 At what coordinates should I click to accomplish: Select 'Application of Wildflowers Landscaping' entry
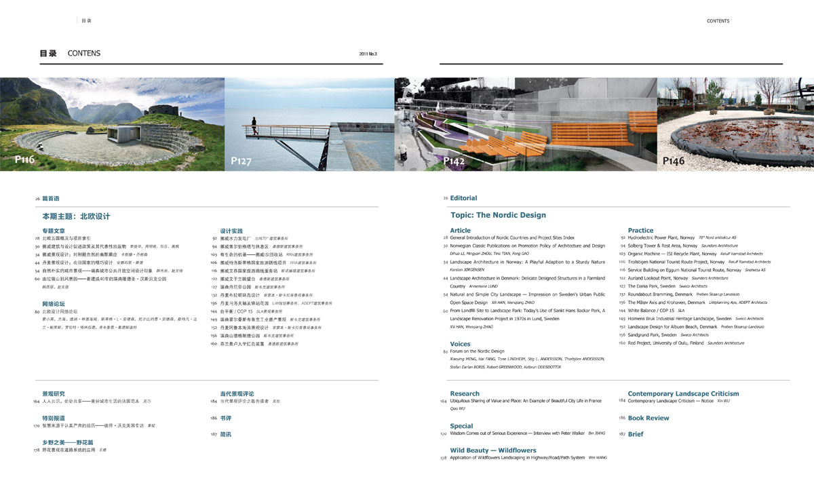(x=517, y=458)
